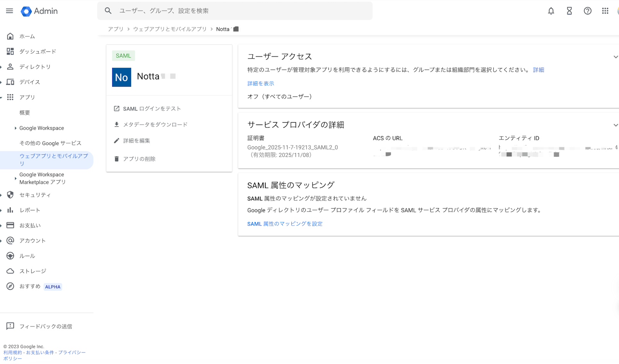
Task: Click オフ(すべてのユーザー) status text
Action: pyautogui.click(x=279, y=96)
